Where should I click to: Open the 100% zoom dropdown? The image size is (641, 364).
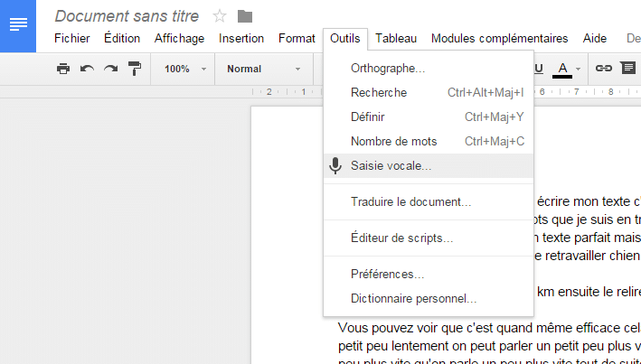(x=186, y=69)
